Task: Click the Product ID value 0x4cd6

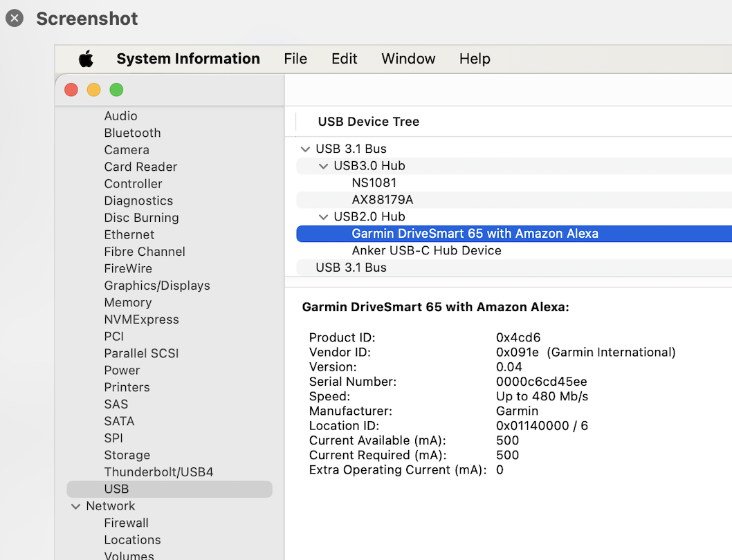Action: click(518, 337)
